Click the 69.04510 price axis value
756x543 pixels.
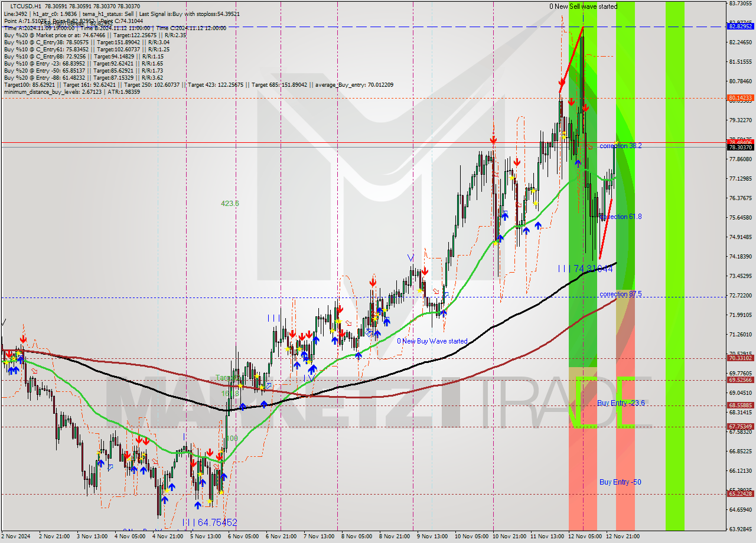coord(741,392)
